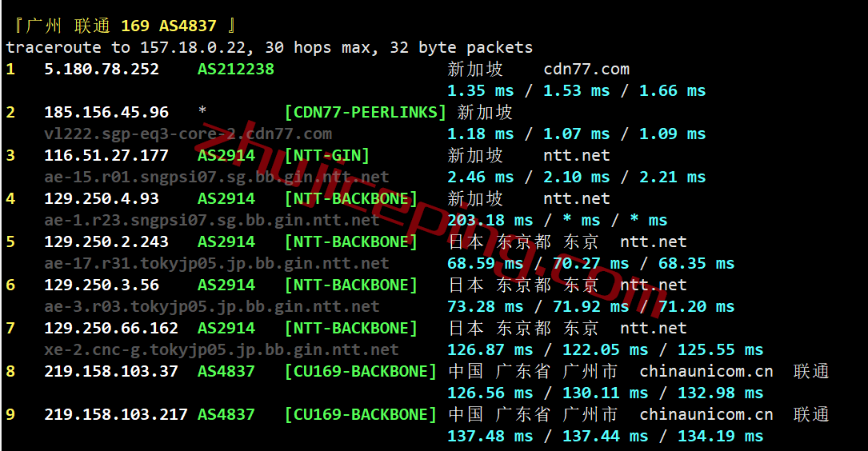868x451 pixels.
Task: Click latency 71.20 ms on hop 6
Action: (x=696, y=306)
